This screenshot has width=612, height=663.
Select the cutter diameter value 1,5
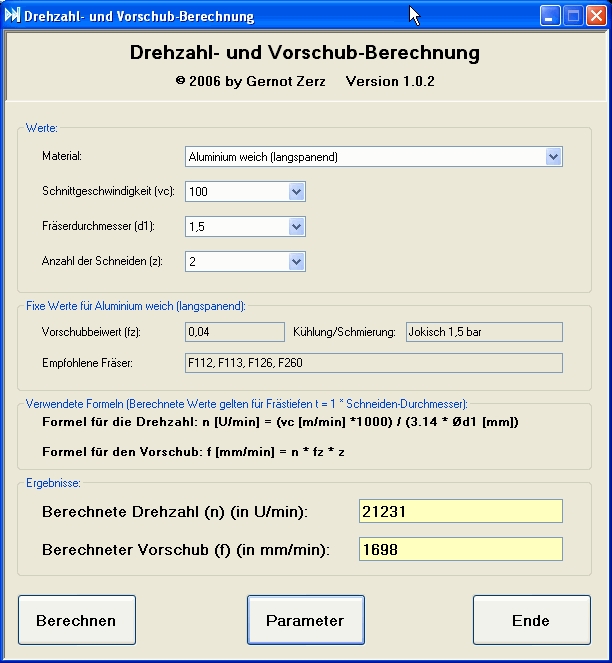pos(236,227)
